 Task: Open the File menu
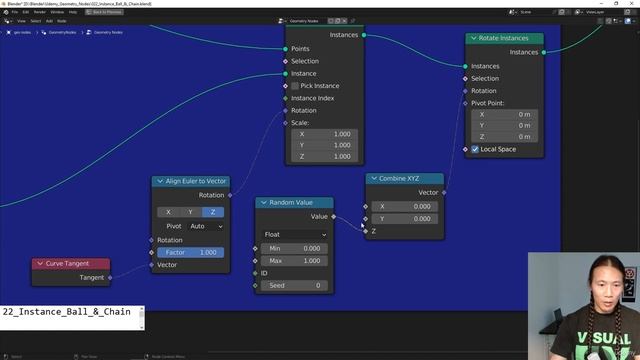[x=15, y=12]
